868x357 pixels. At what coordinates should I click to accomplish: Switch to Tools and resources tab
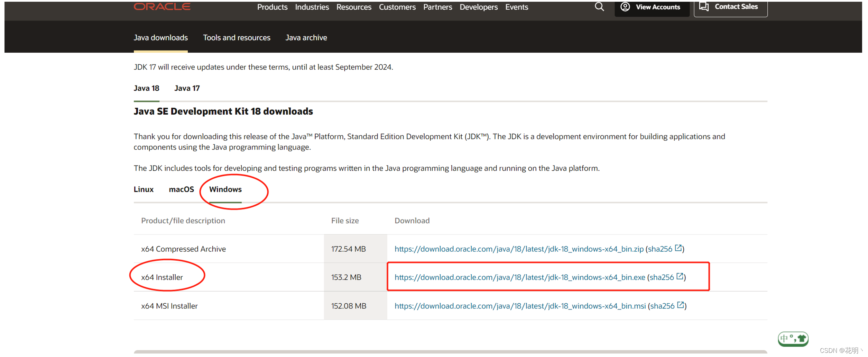[237, 37]
